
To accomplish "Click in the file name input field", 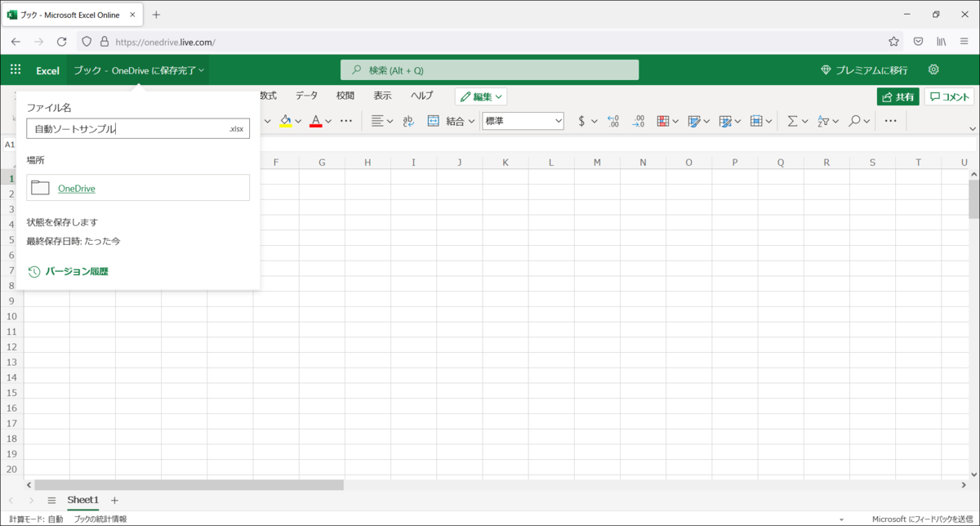I will pyautogui.click(x=138, y=129).
